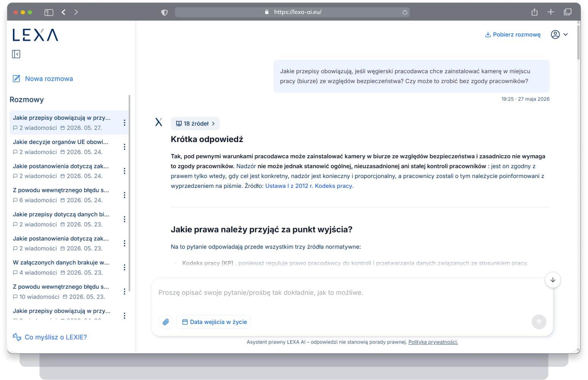Viewport: 588px width, 380px height.
Task: Open 'Ustawa I z 2012 r. Kodeks pracy' link
Action: coord(309,186)
